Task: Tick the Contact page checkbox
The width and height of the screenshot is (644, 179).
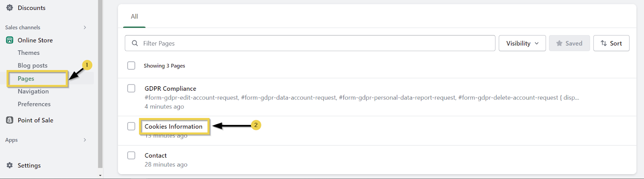Action: pyautogui.click(x=131, y=155)
